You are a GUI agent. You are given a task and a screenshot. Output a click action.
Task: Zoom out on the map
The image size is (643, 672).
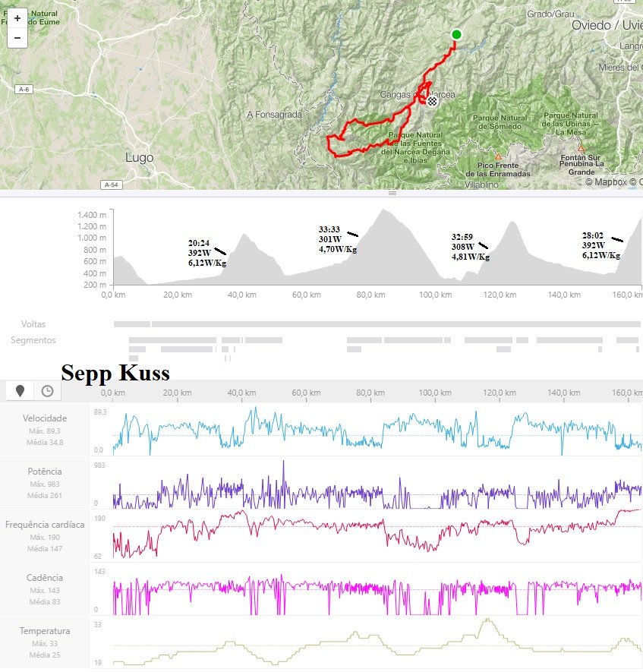[17, 38]
